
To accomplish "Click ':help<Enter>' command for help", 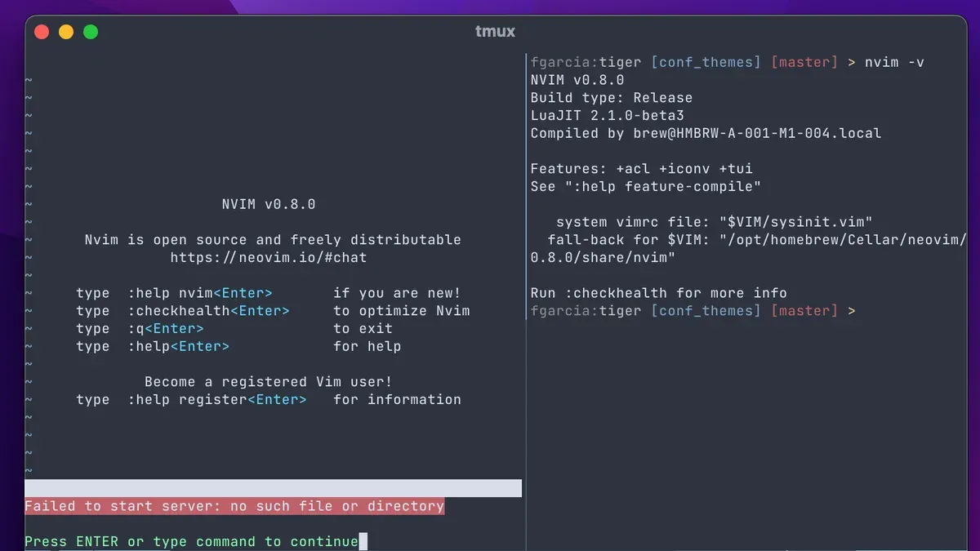I will 178,346.
